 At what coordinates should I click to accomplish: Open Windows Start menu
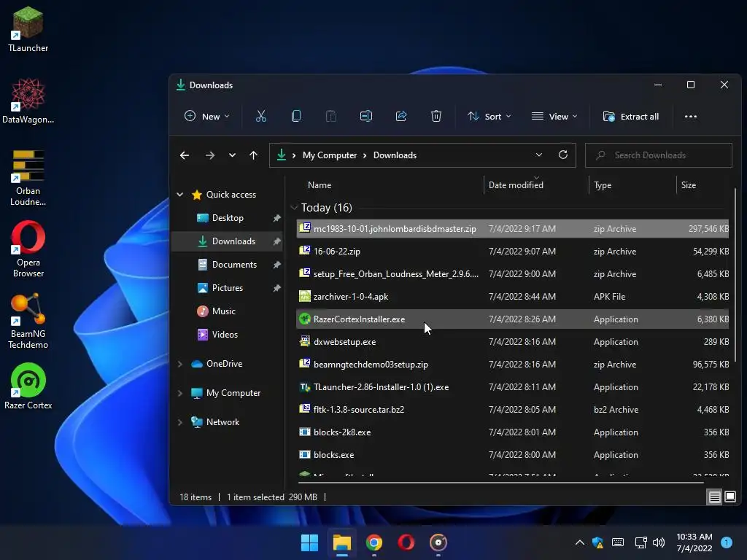point(309,542)
